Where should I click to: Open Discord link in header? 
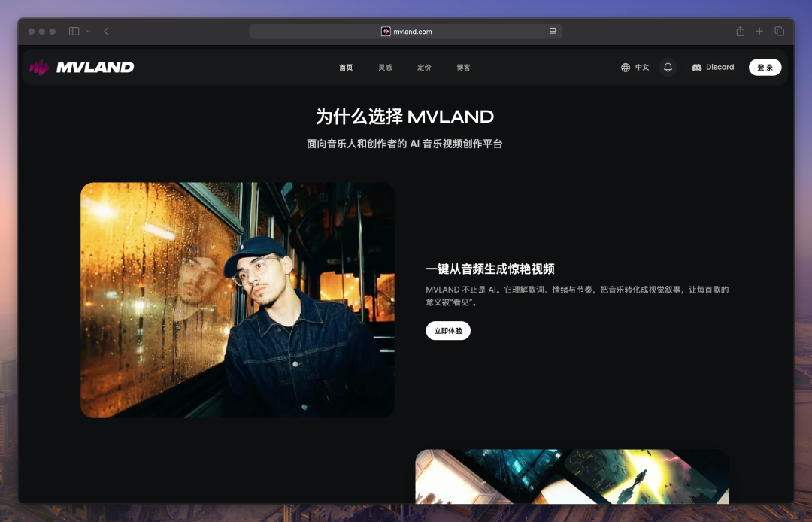coord(713,68)
